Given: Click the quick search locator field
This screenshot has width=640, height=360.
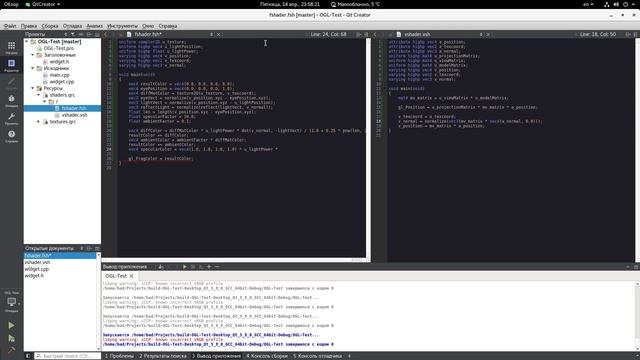Looking at the screenshot, I should point(67,356).
